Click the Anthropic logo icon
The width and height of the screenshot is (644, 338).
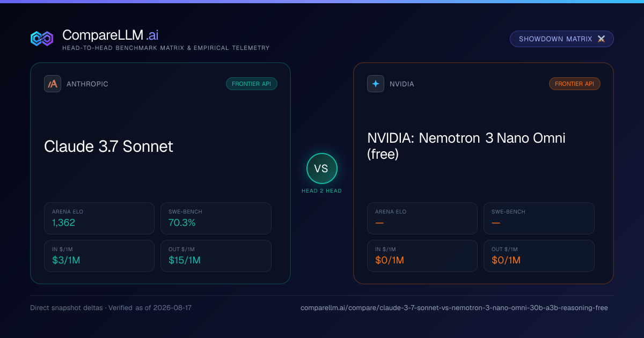pos(53,84)
